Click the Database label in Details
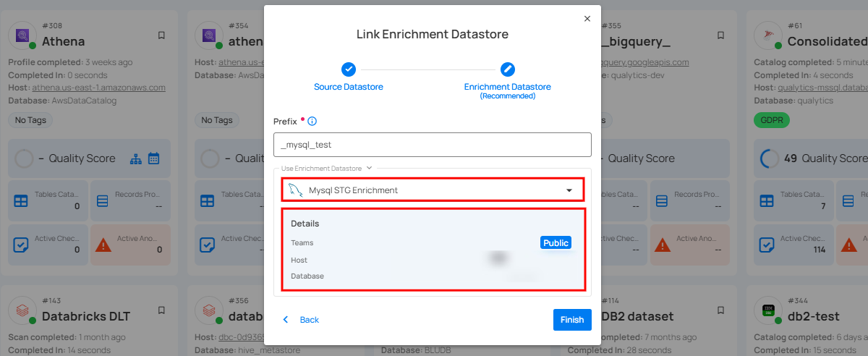 point(307,276)
